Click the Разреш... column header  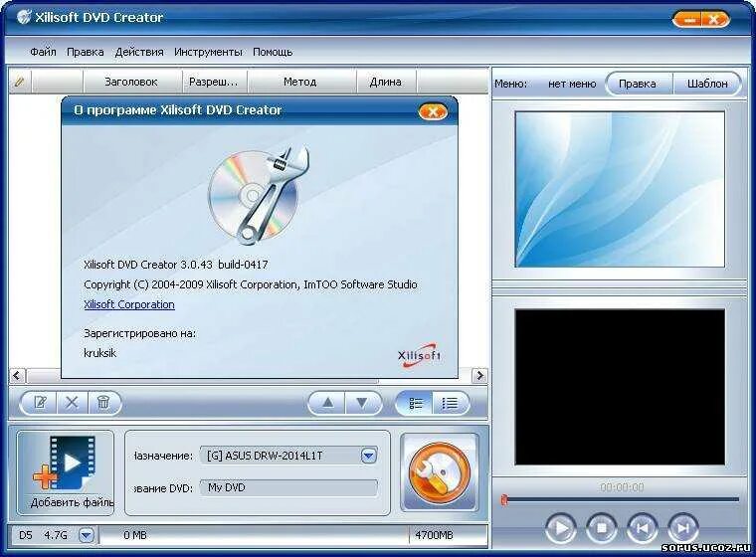click(x=214, y=82)
